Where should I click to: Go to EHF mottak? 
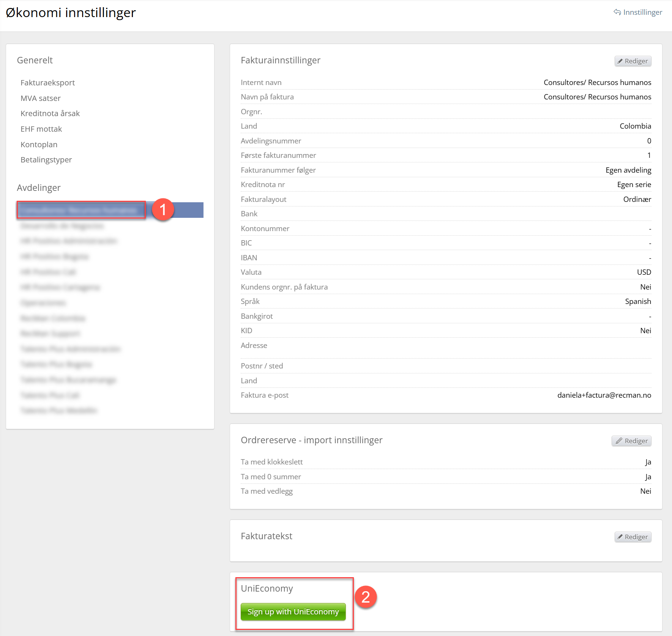click(x=41, y=129)
